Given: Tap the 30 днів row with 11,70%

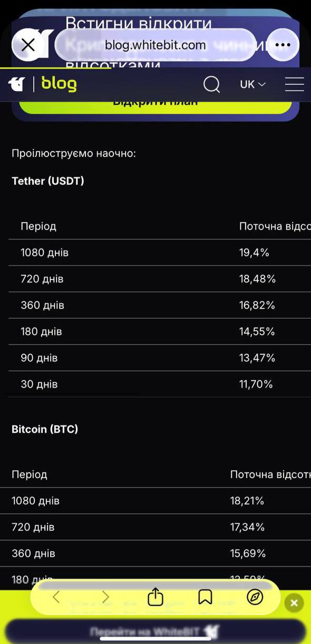Looking at the screenshot, I should pos(160,384).
